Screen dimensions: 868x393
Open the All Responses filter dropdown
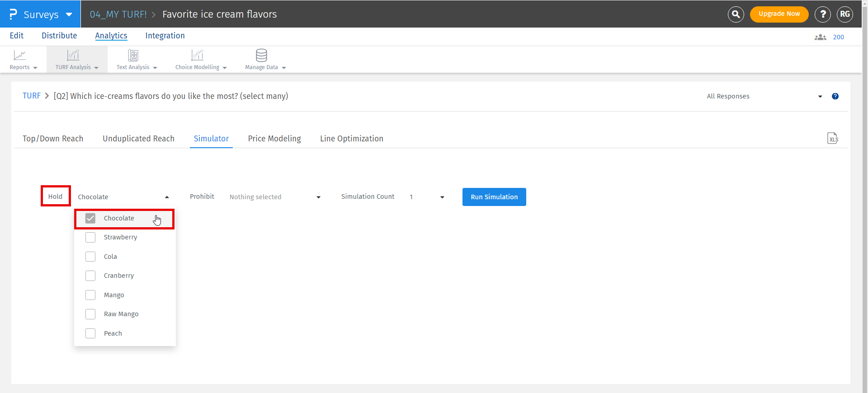coord(764,96)
